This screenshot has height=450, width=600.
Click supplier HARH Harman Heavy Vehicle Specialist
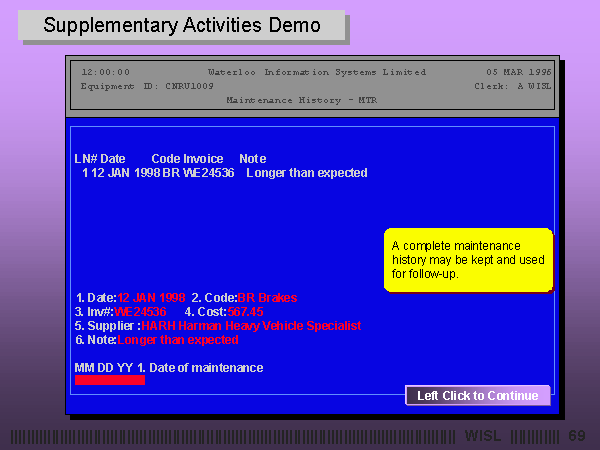(x=251, y=326)
